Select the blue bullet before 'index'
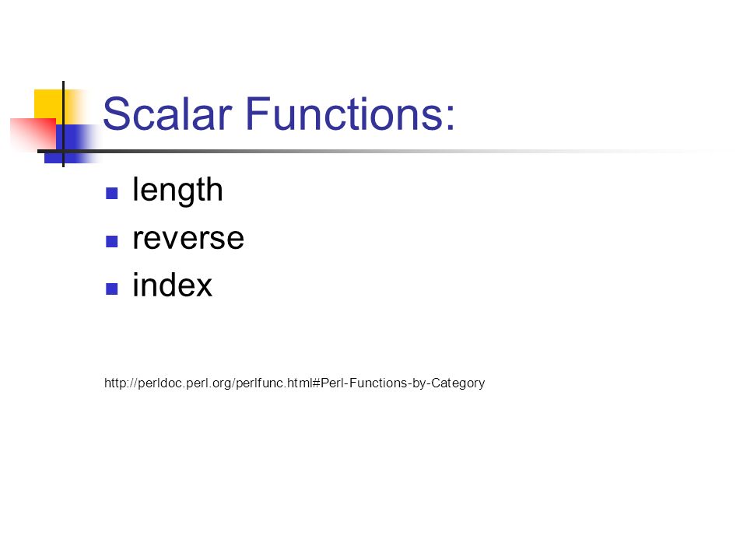This screenshot has height=560, width=747. pos(111,289)
